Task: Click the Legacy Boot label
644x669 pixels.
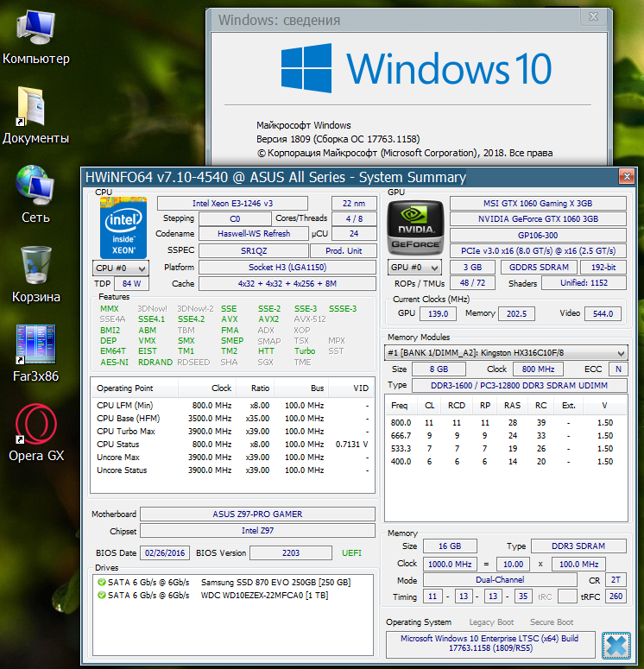Action: 491,622
